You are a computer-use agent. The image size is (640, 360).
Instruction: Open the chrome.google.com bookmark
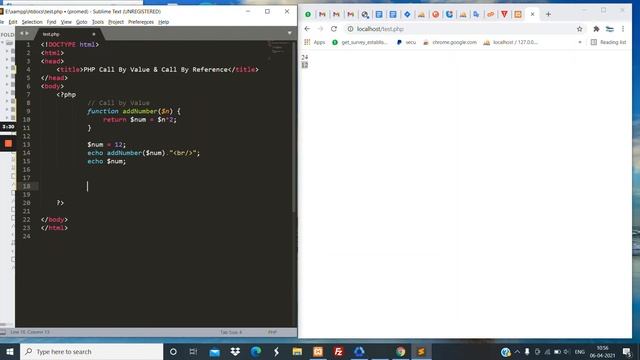[450, 42]
